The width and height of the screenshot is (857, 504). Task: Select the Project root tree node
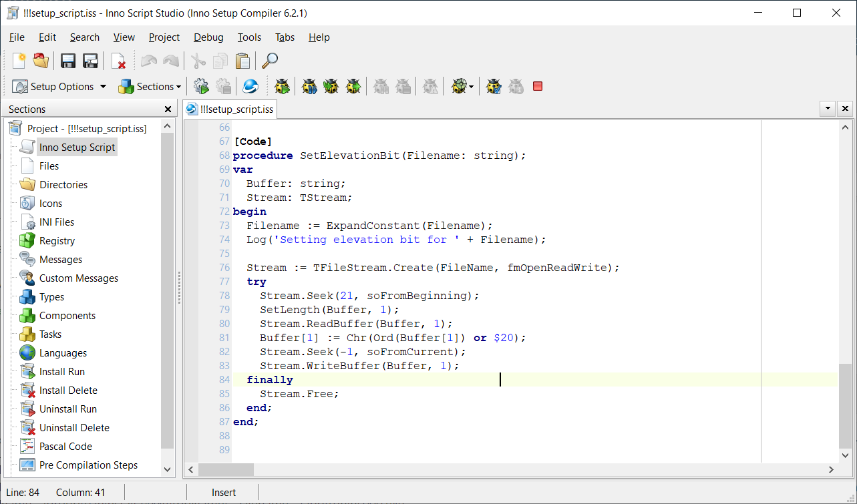87,128
